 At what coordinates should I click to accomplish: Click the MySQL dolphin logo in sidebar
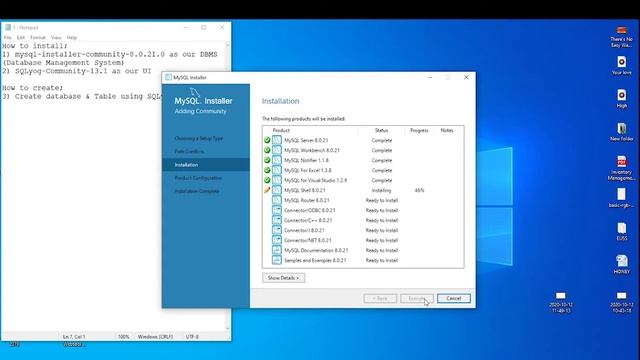195,92
